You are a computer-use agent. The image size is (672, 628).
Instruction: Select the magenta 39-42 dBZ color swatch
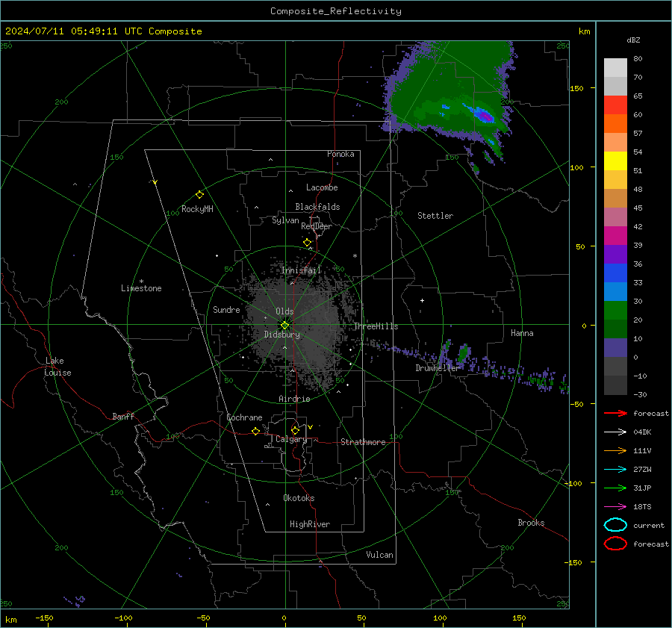pos(615,235)
